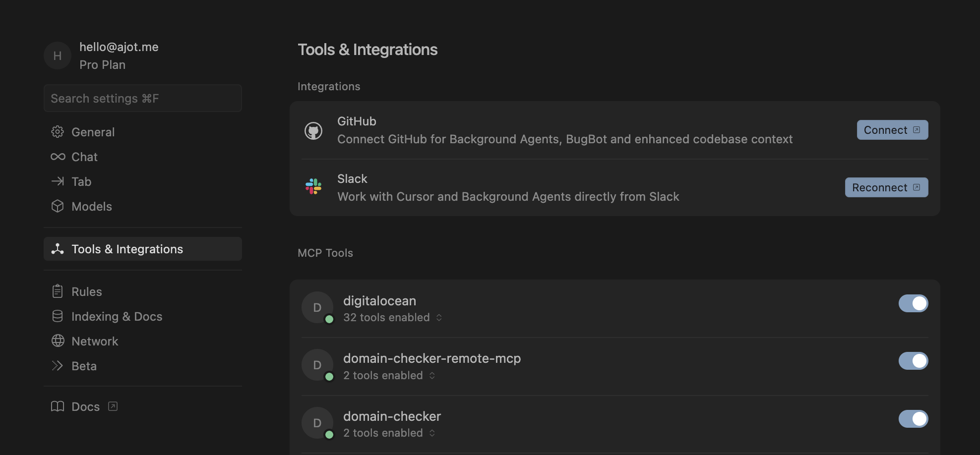Click the GitHub logo icon

[x=313, y=131]
